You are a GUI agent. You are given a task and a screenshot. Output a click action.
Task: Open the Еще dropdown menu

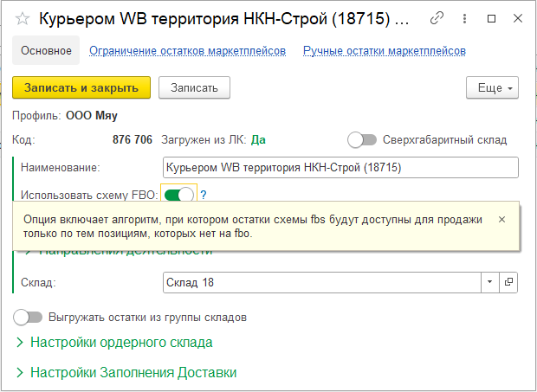[x=492, y=88]
